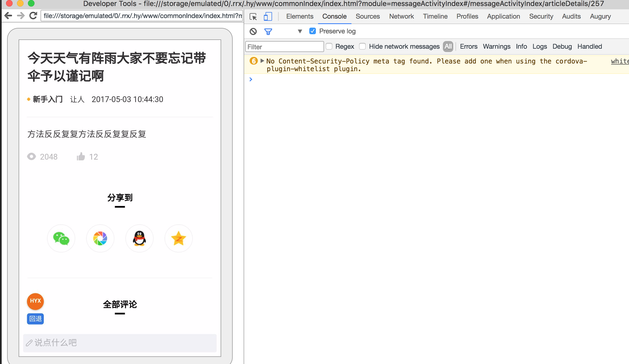The width and height of the screenshot is (629, 364).
Task: Share the article via the QQ penguin icon
Action: point(139,238)
